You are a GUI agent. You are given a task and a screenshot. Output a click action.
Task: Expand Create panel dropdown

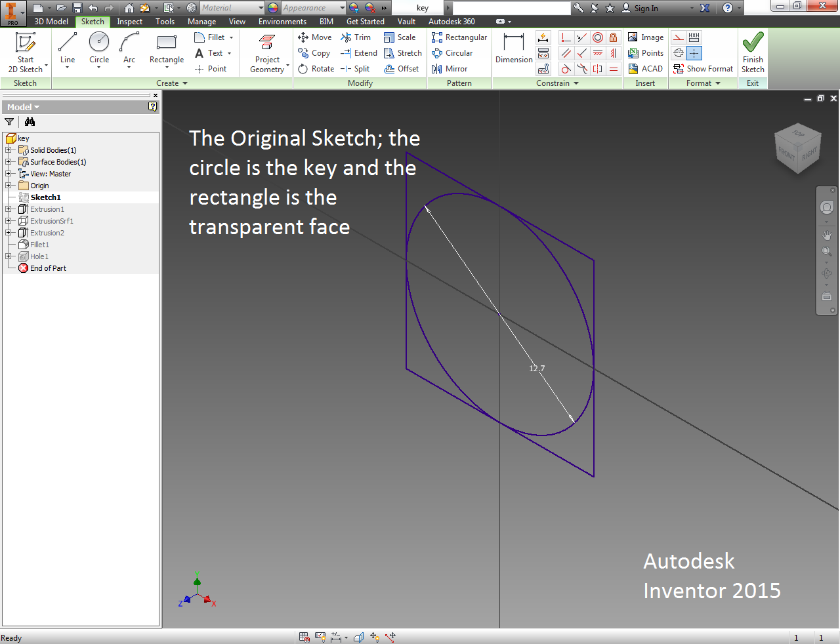click(172, 83)
